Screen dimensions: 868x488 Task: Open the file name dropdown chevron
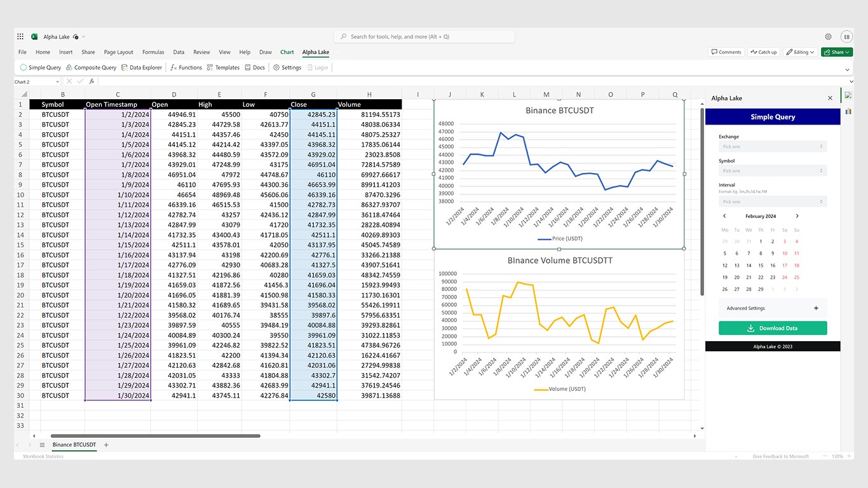pyautogui.click(x=83, y=37)
